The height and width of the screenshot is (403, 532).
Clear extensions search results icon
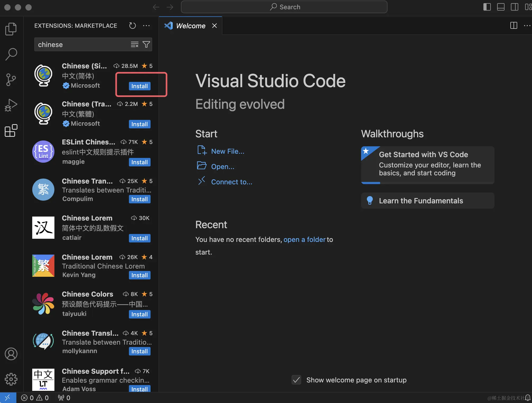point(134,44)
